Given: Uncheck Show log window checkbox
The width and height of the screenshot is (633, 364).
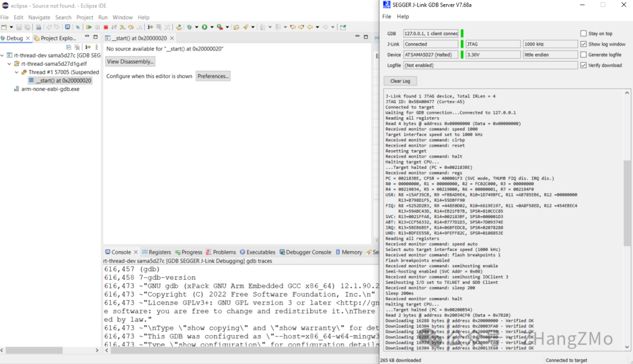Looking at the screenshot, I should coord(583,44).
